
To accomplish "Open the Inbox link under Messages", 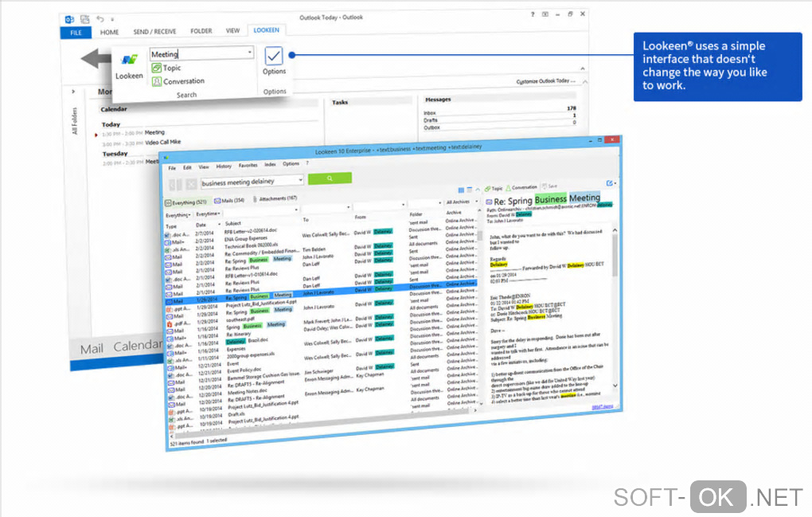I will (430, 113).
